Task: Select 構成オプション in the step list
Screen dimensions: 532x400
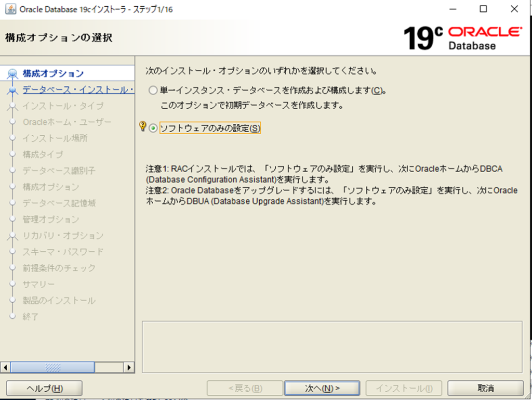Action: coord(53,73)
